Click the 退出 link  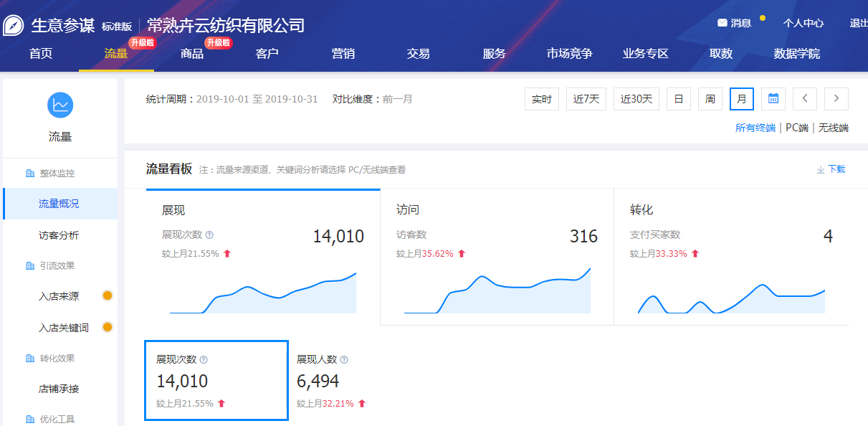pyautogui.click(x=859, y=23)
